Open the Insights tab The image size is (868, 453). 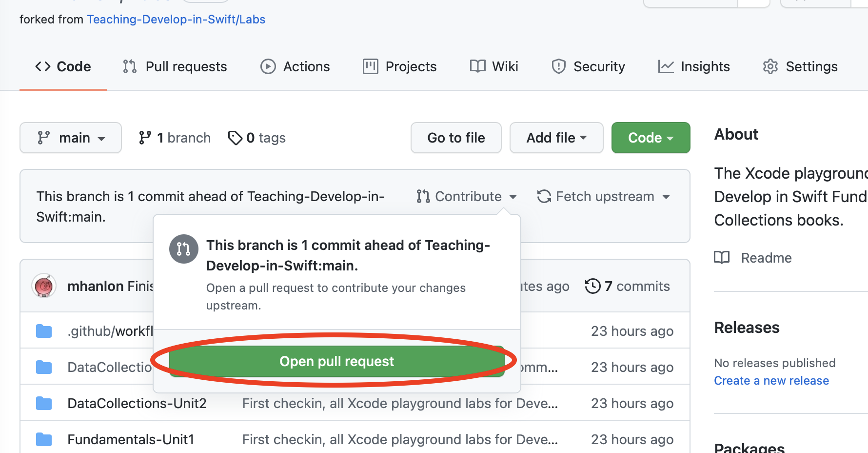[x=694, y=66]
